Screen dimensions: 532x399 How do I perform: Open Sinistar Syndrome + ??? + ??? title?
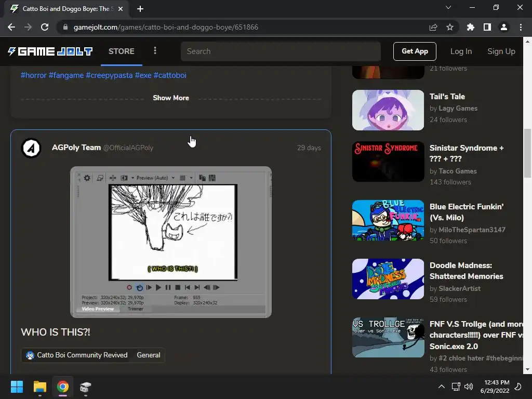click(x=467, y=153)
